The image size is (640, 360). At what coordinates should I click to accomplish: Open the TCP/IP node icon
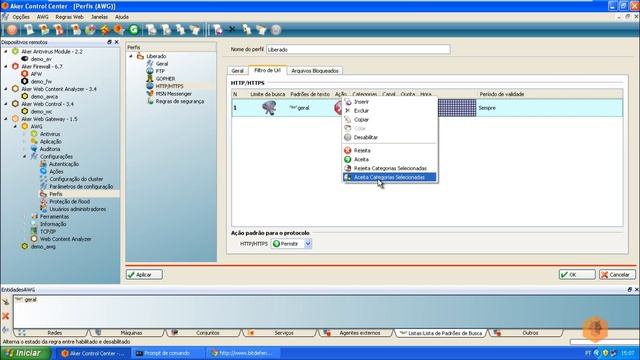tap(34, 231)
